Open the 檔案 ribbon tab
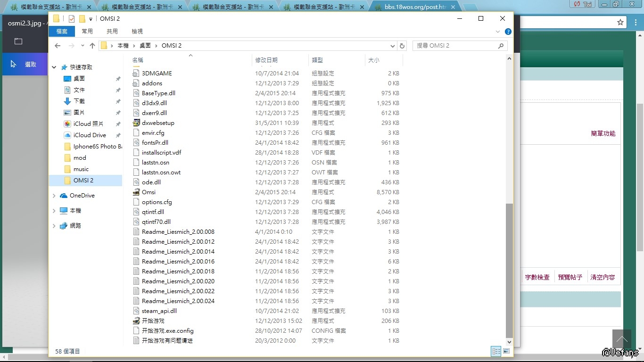 click(x=62, y=31)
